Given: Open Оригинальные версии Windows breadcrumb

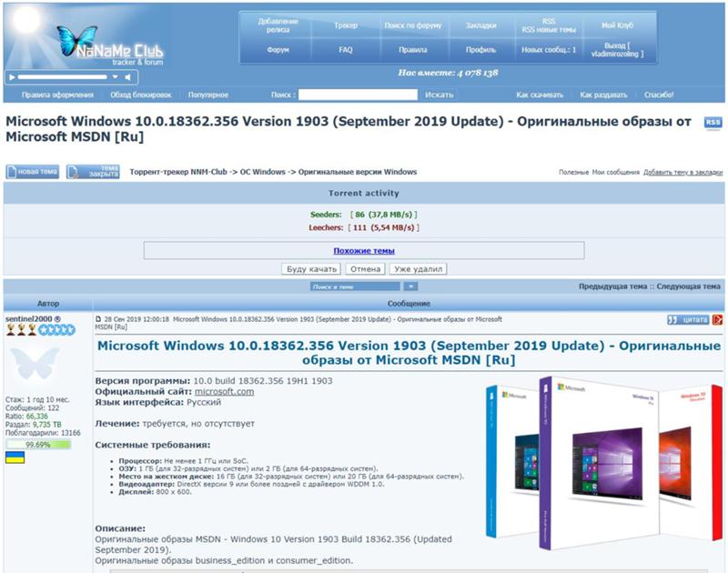Looking at the screenshot, I should click(358, 172).
